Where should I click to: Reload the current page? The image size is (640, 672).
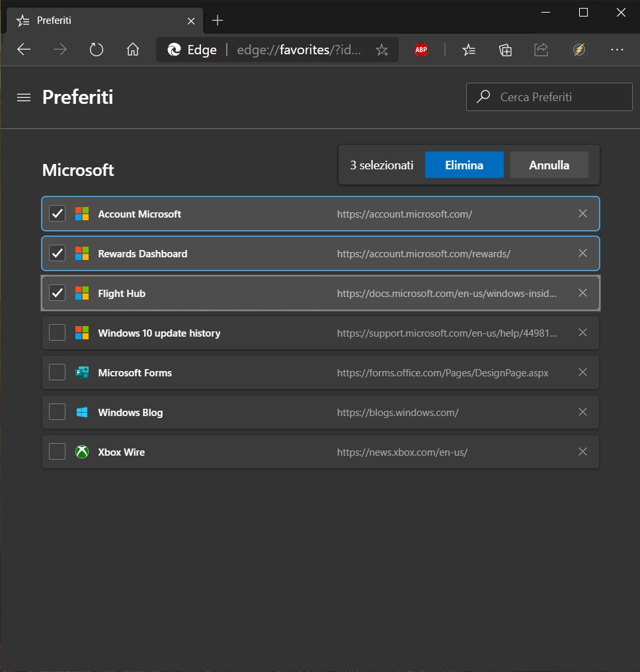(97, 50)
